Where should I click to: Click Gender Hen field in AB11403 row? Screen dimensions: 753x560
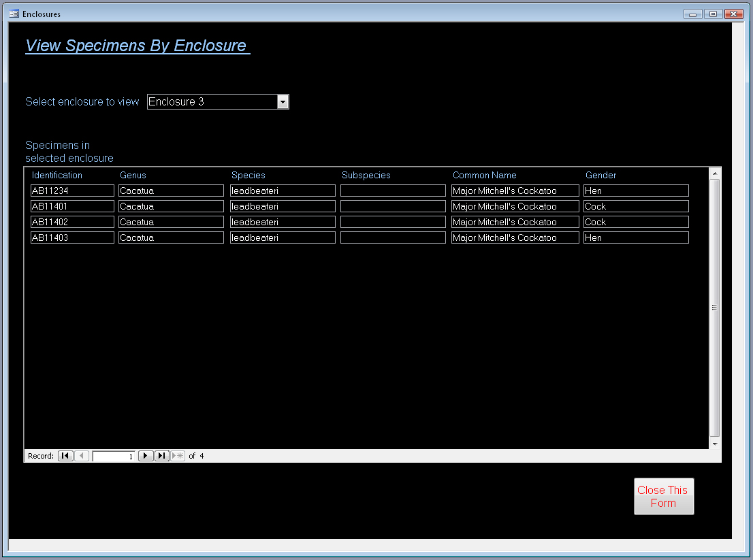pyautogui.click(x=636, y=237)
